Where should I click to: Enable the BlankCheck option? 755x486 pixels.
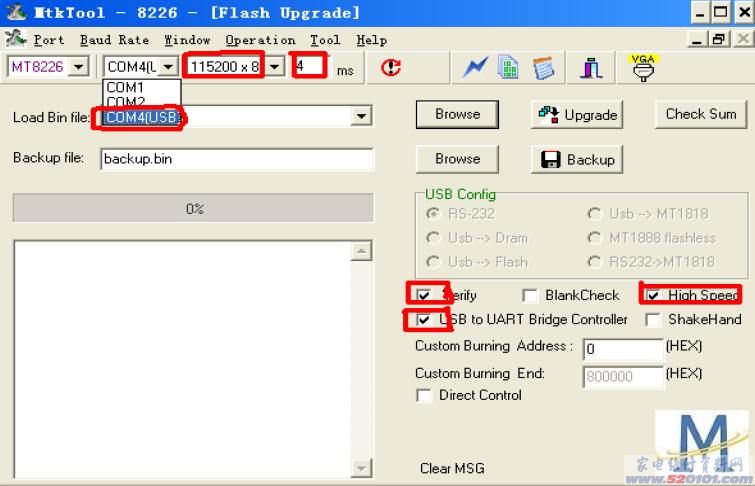coord(530,295)
